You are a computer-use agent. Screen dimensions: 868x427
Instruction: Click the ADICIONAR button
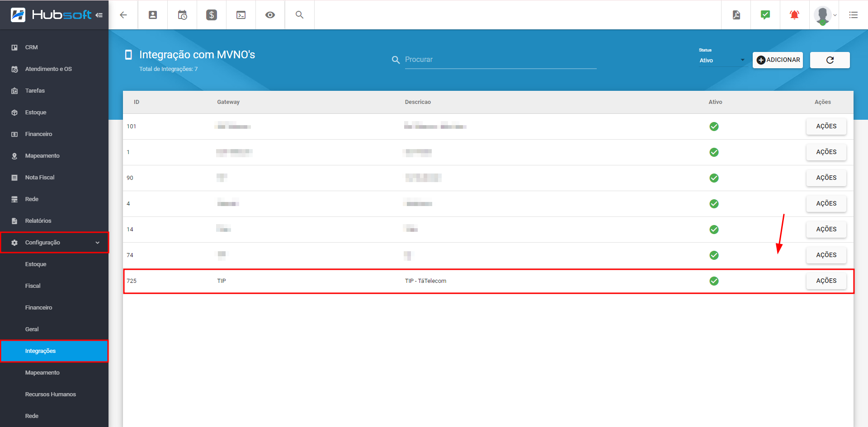point(778,60)
